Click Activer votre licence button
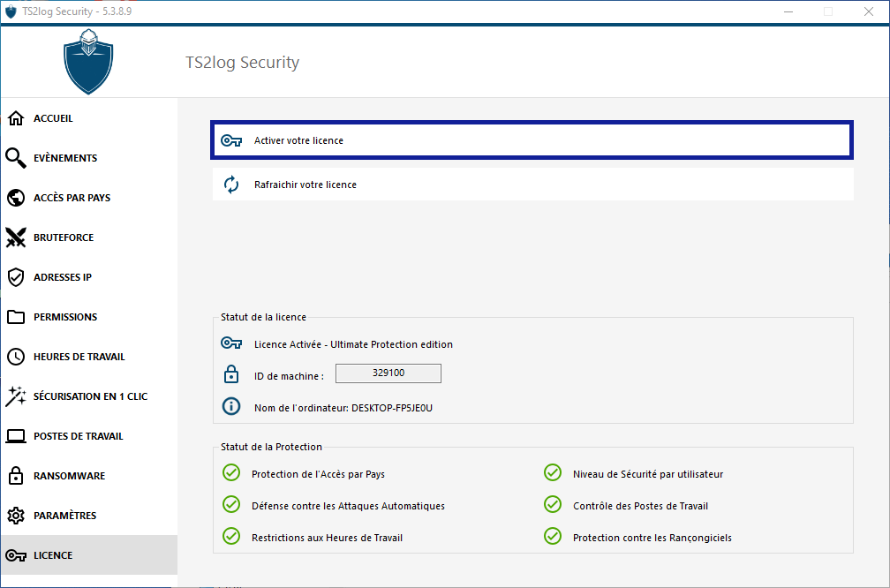Image resolution: width=890 pixels, height=588 pixels. pyautogui.click(x=532, y=140)
